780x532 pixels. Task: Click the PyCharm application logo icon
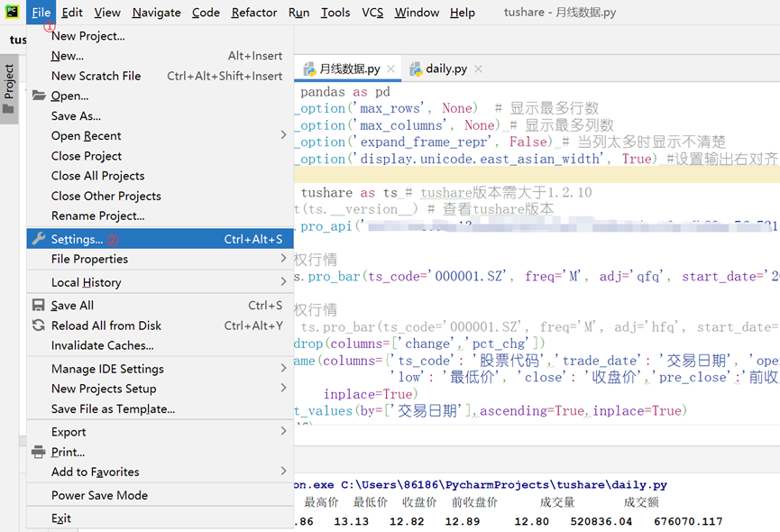[x=12, y=12]
